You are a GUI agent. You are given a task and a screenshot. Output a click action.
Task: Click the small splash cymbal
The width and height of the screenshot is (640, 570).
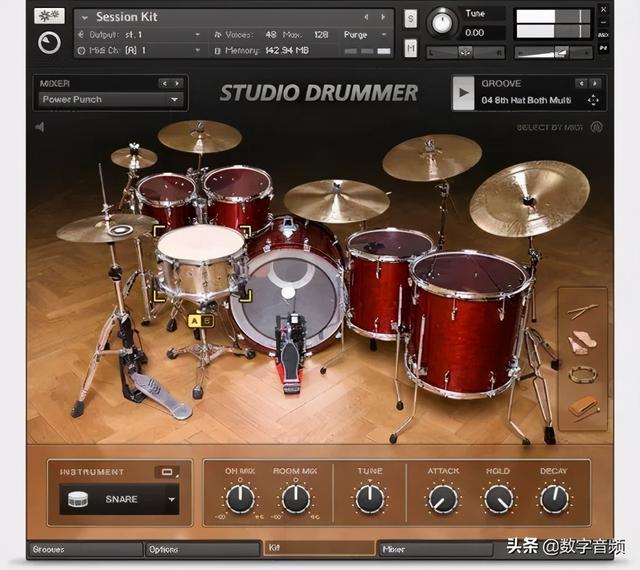[134, 158]
